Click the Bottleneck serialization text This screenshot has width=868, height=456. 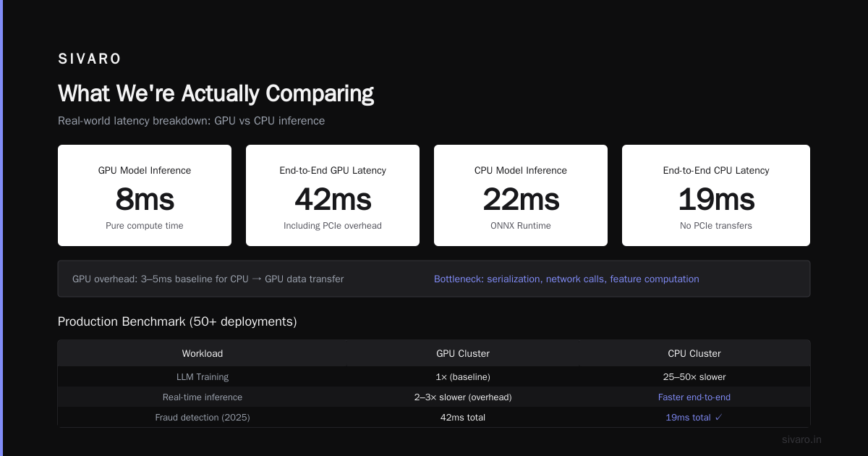tap(566, 279)
